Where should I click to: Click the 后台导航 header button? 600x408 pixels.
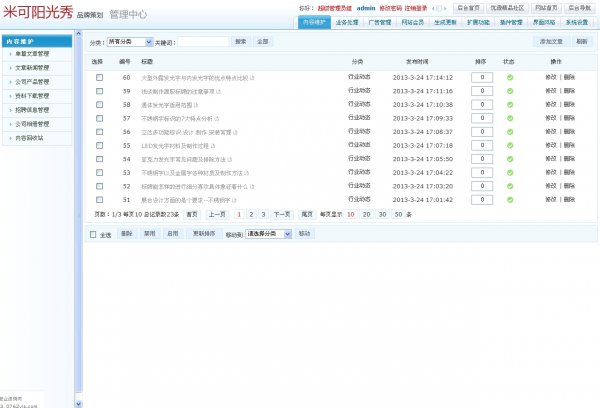pos(580,8)
